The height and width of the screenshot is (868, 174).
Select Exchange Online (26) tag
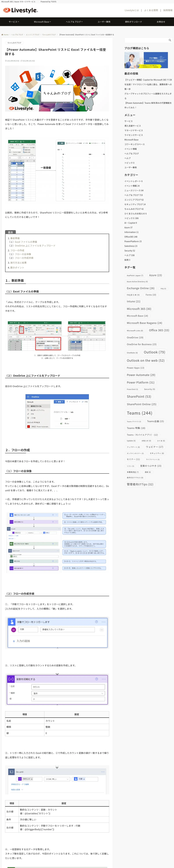pyautogui.click(x=141, y=288)
